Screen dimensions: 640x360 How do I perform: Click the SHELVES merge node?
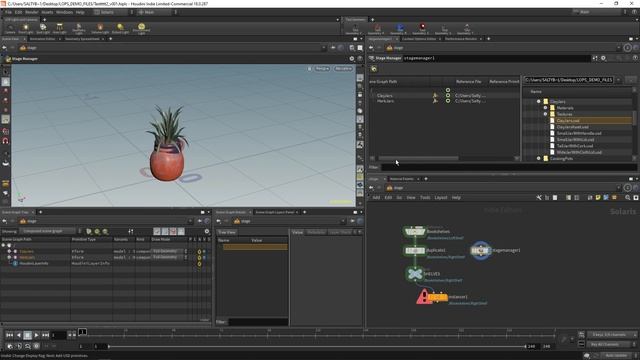click(415, 273)
